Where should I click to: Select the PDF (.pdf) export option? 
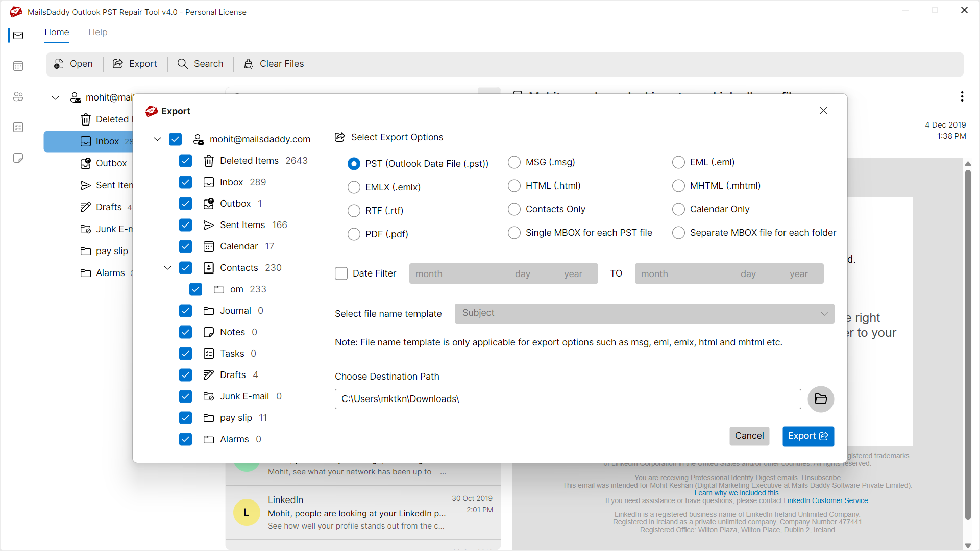click(x=354, y=234)
